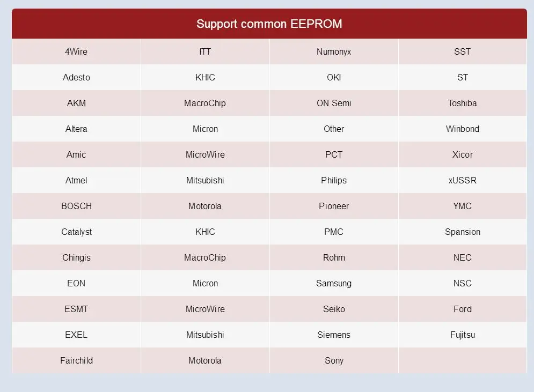Click the Numonyx entry

tap(334, 51)
